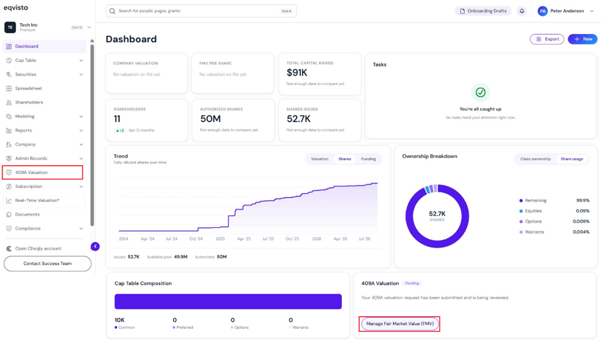This screenshot has width=601, height=364.
Task: Expand the Securities menu chevron
Action: pos(81,74)
